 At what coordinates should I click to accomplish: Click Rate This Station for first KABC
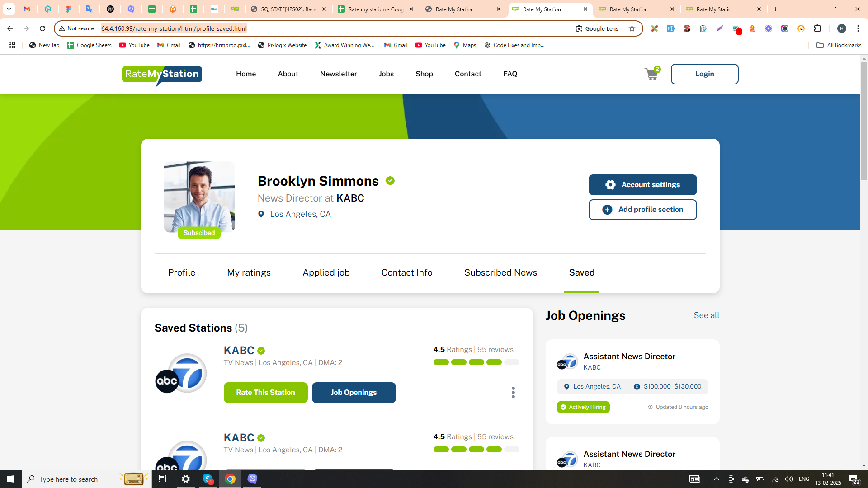point(266,393)
